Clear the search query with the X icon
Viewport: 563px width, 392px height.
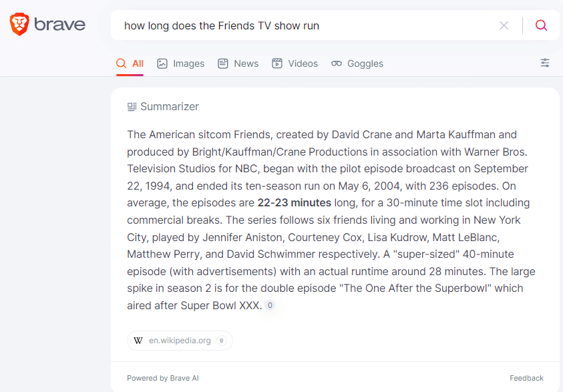504,25
